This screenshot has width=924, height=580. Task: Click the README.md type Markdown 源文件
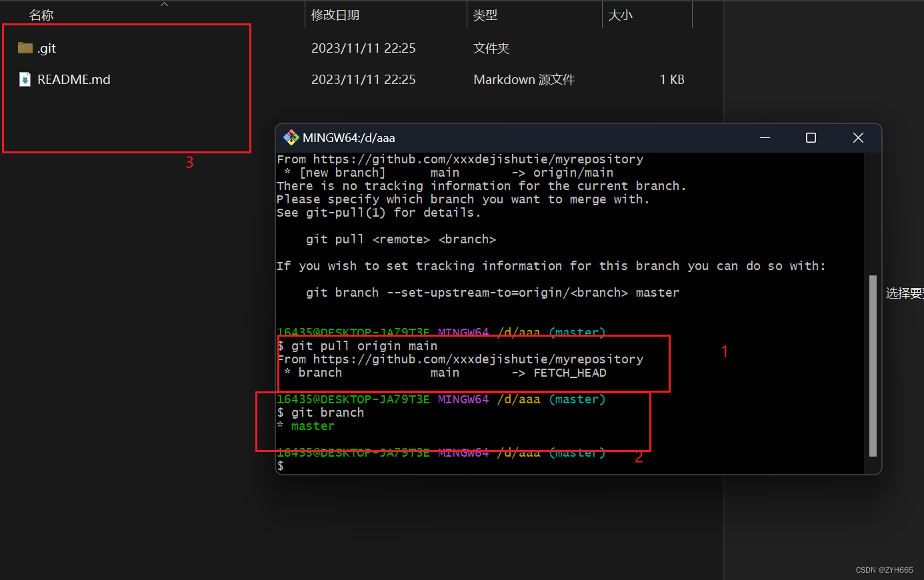point(524,79)
